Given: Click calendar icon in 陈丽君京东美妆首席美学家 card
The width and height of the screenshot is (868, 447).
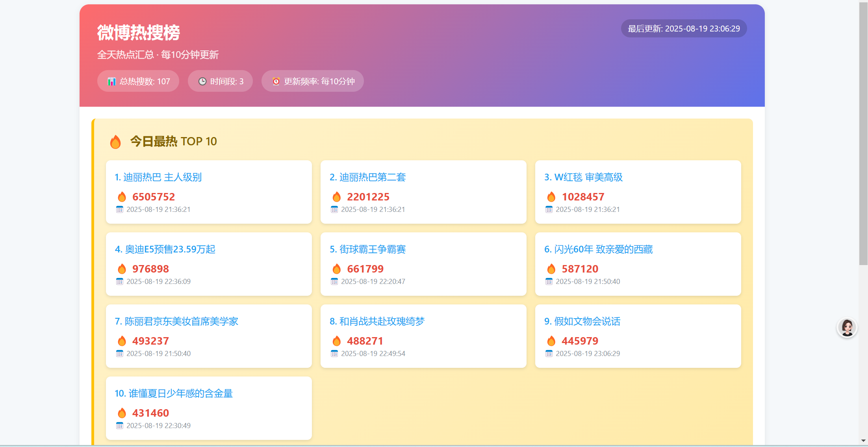Looking at the screenshot, I should (x=120, y=354).
